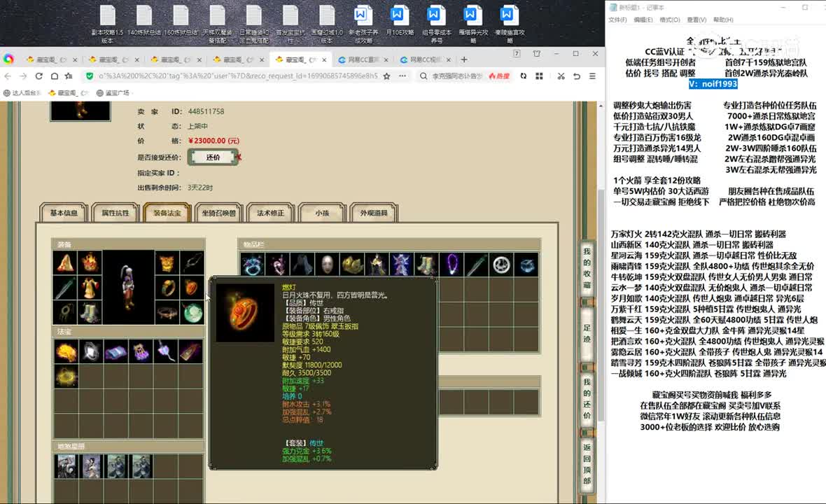Select desktop file 副本攻略1.5版本
The height and width of the screenshot is (504, 826).
tap(108, 24)
